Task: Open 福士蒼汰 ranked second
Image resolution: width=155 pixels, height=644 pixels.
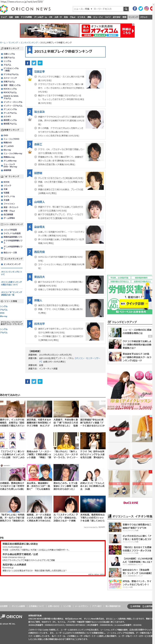Action: coord(40,112)
